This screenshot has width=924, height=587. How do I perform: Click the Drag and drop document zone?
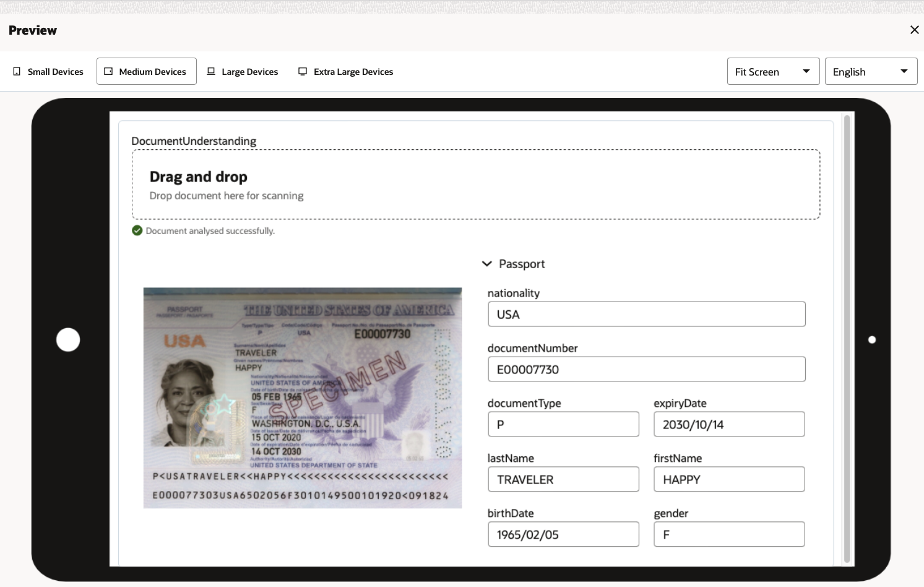point(476,185)
